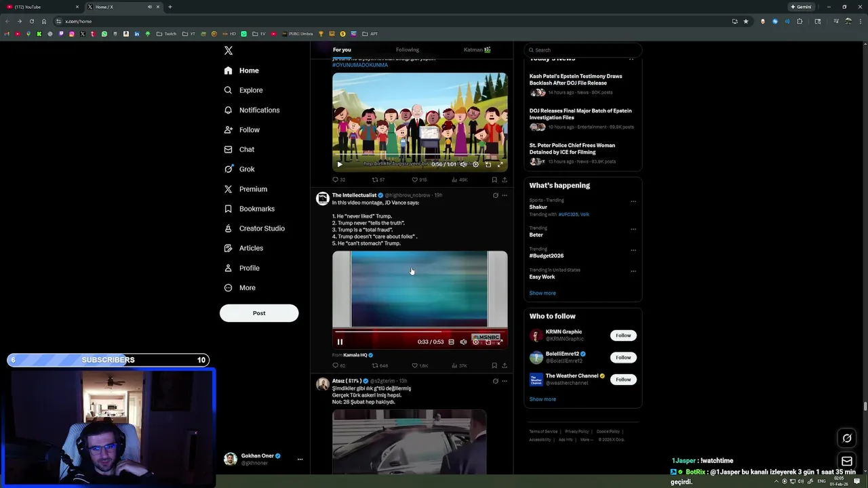
Task: Open the Follow page in sidebar
Action: [x=242, y=129]
